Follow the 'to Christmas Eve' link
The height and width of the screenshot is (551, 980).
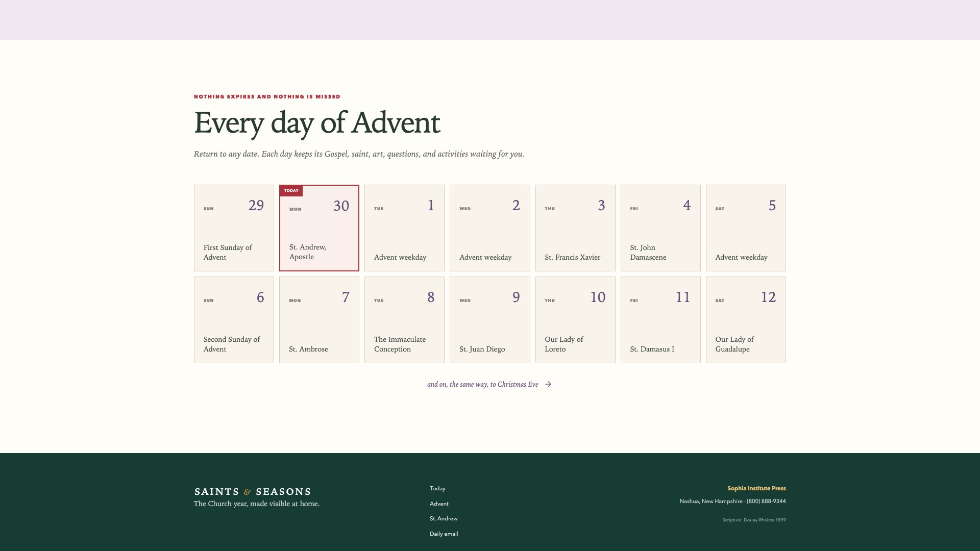pos(489,384)
